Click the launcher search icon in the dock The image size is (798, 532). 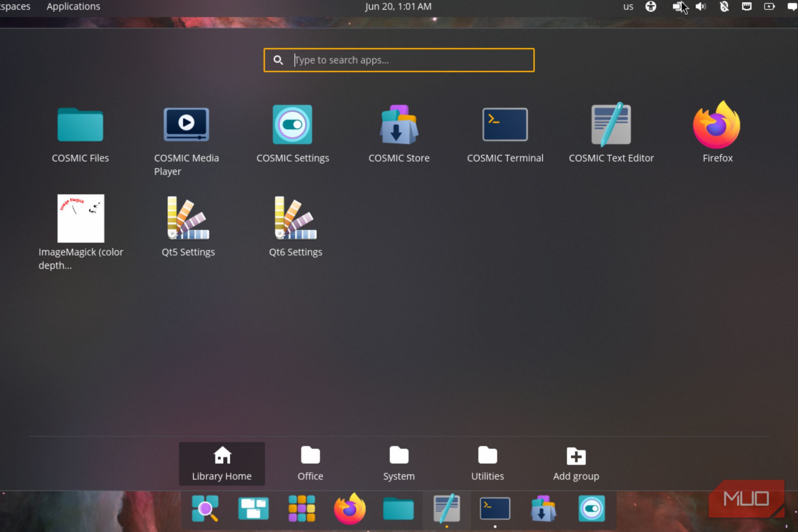(x=205, y=508)
